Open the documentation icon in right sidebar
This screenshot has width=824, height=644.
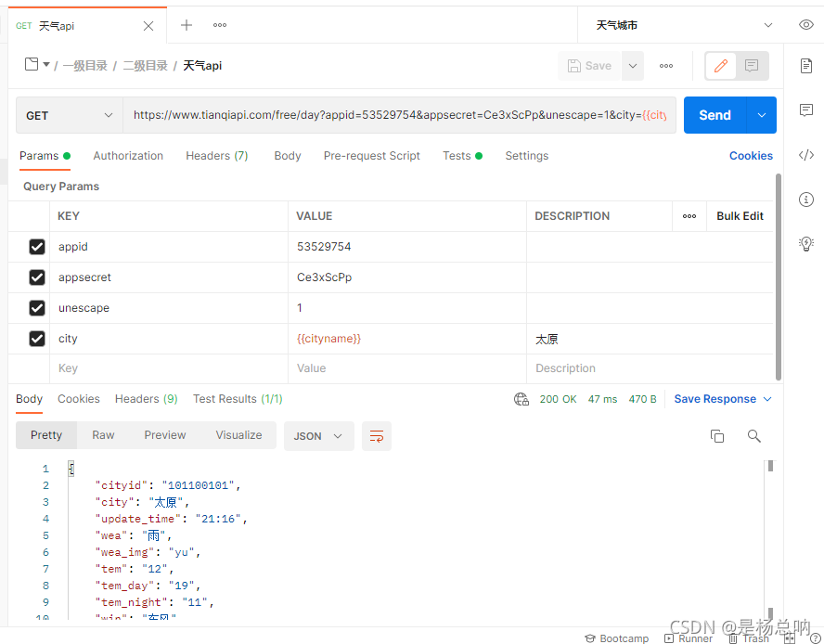[x=806, y=66]
